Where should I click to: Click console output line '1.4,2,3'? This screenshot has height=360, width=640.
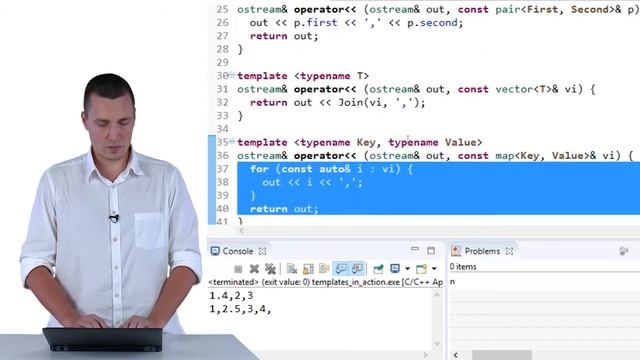pos(231,295)
